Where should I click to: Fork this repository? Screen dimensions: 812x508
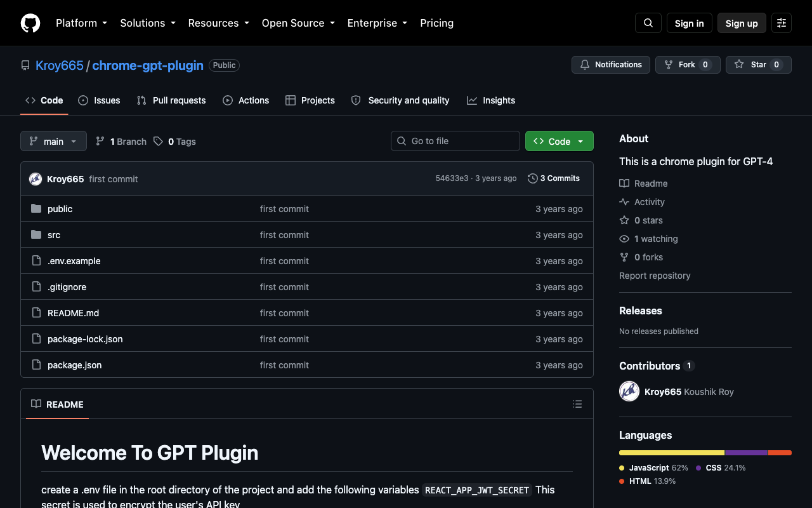click(x=688, y=65)
